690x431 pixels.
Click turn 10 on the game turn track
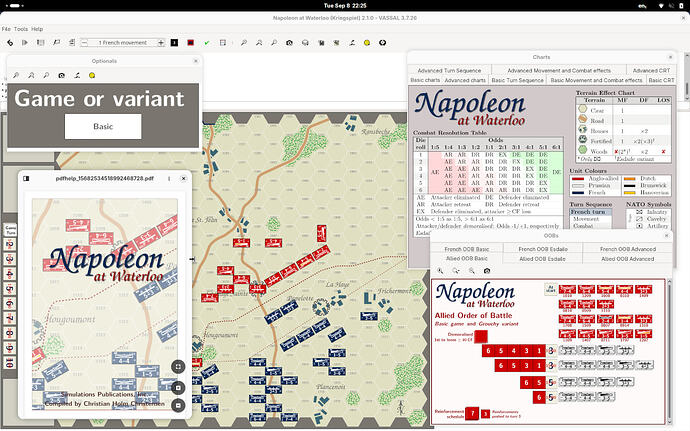[10, 364]
